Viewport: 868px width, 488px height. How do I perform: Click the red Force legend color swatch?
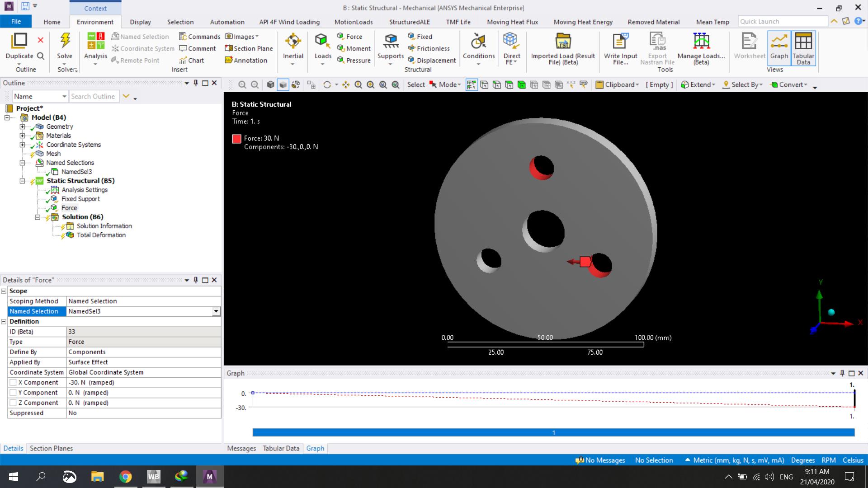[236, 139]
